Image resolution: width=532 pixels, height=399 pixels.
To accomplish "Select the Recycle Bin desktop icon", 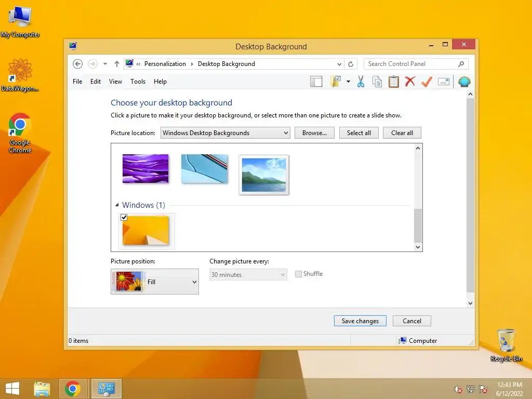I will (x=506, y=345).
